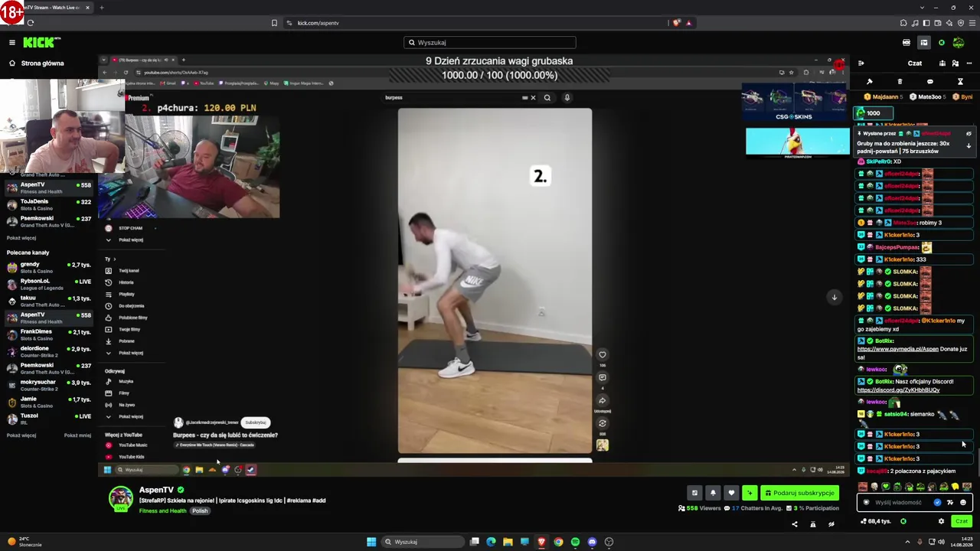Collapse with Pokaż mniej in sidebar
Image resolution: width=980 pixels, height=551 pixels.
(x=77, y=435)
